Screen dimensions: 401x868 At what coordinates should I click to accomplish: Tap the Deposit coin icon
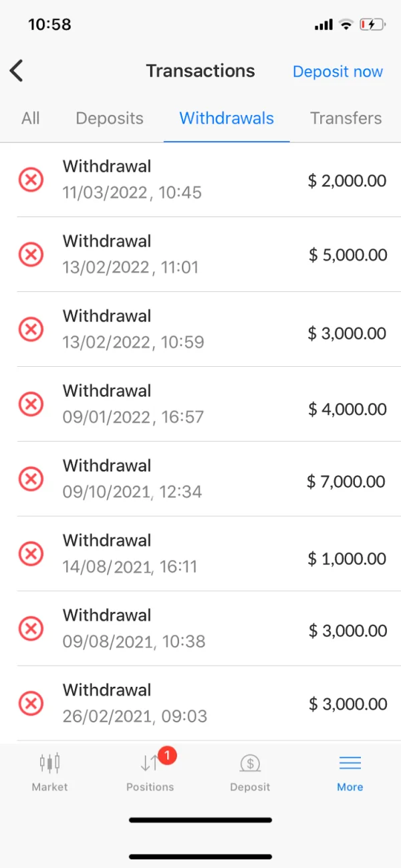(x=250, y=763)
